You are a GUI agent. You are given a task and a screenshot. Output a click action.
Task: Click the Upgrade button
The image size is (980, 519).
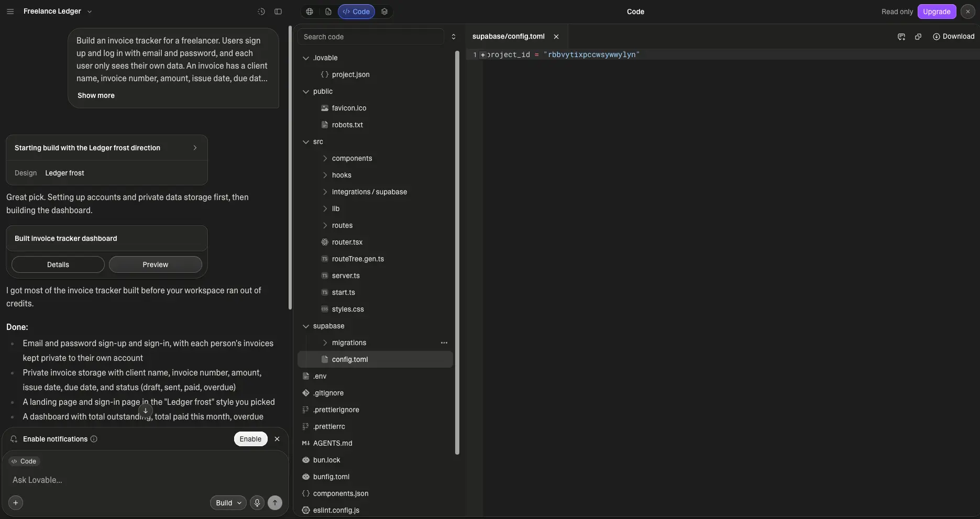(x=937, y=12)
